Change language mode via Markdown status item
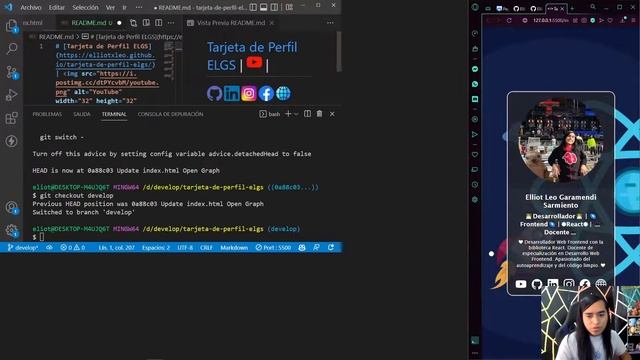 [234, 247]
